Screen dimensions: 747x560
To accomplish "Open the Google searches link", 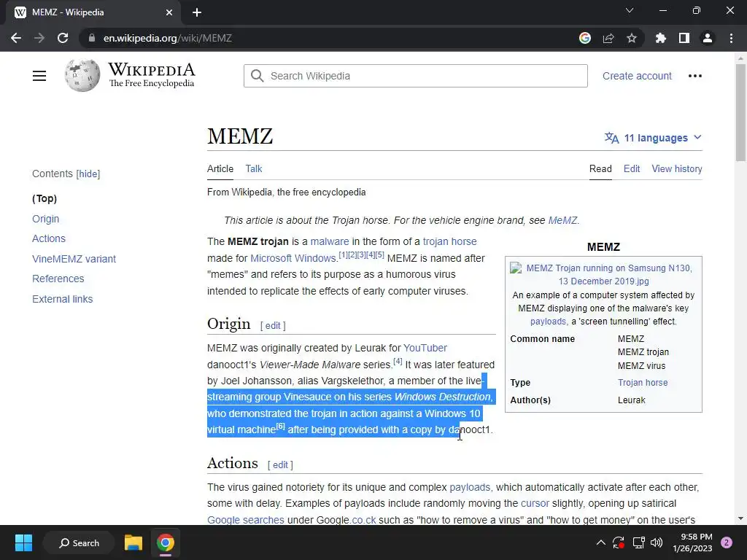I will coord(246,520).
